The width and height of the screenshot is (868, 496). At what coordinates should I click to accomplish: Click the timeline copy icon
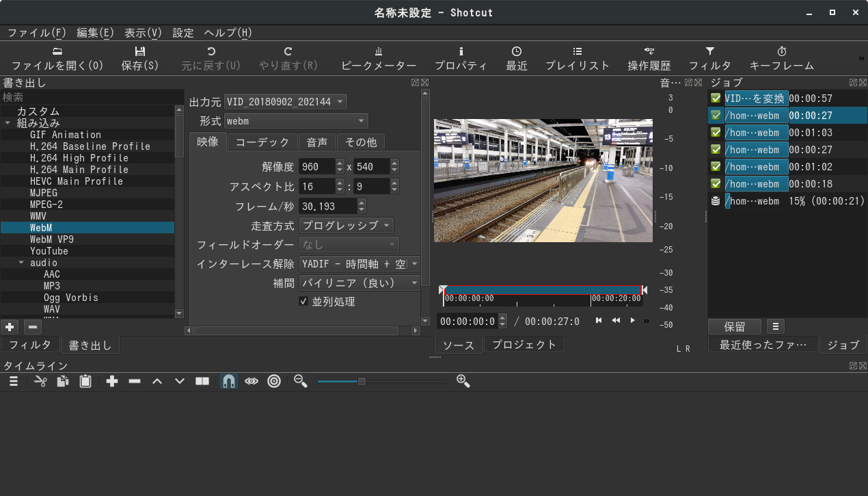pyautogui.click(x=62, y=381)
